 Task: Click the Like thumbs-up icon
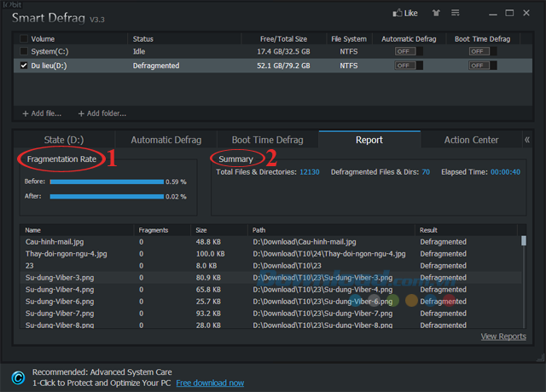(397, 13)
